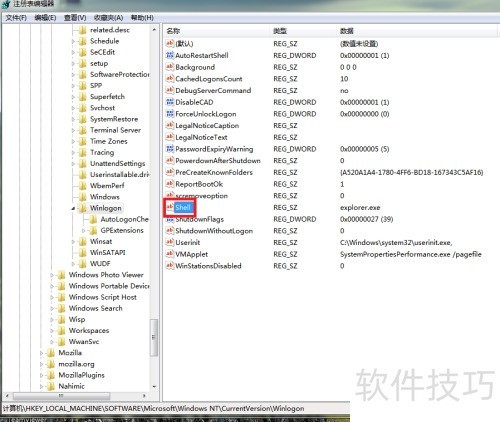Collapse the Winlogon tree node
Screen dimensions: 500x422
pos(73,208)
